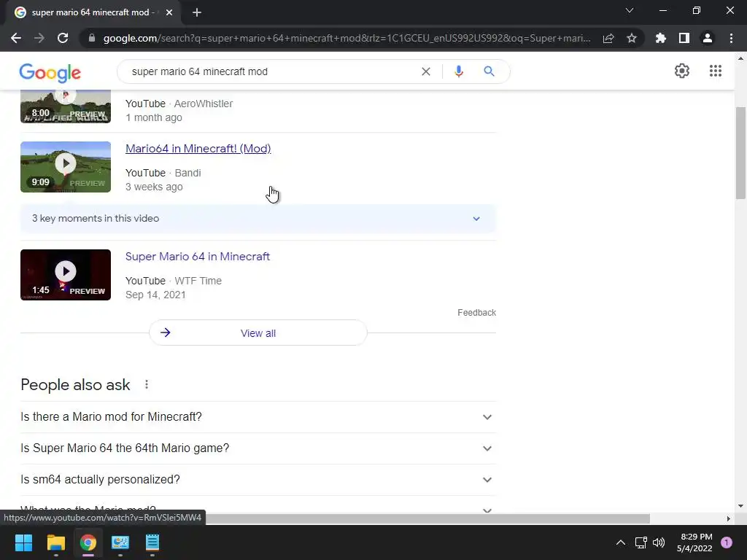The image size is (747, 560).
Task: Click the address bar URL
Action: click(347, 38)
